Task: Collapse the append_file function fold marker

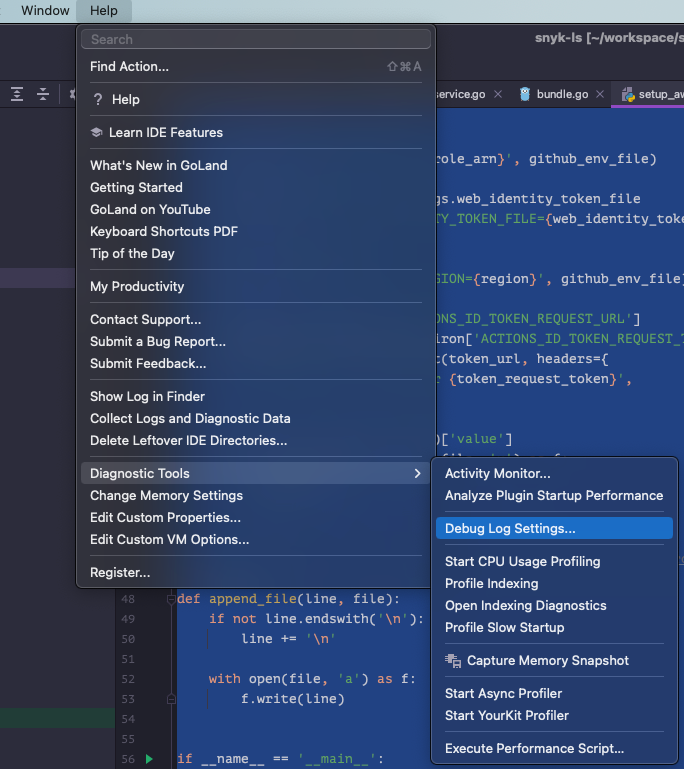Action: 170,600
